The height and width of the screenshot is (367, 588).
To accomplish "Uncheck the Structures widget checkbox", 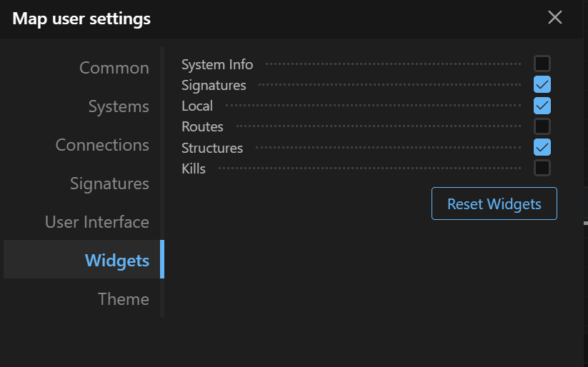I will (x=542, y=147).
